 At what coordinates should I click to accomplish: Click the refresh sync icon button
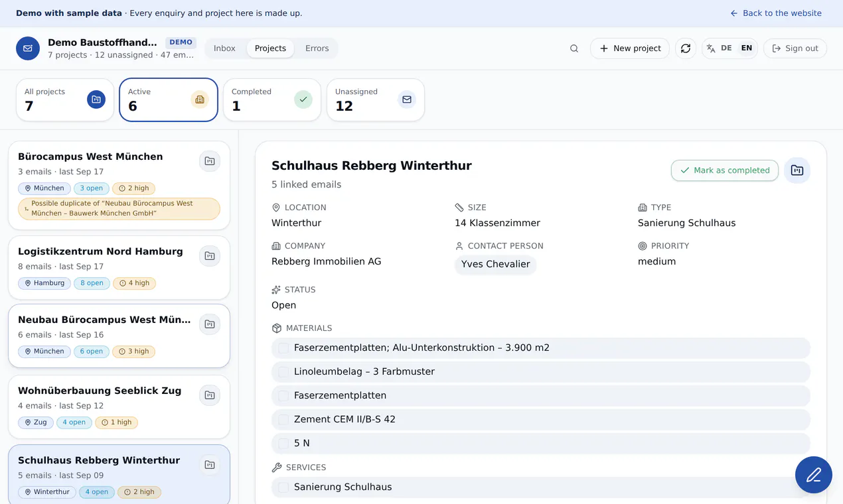(x=686, y=48)
